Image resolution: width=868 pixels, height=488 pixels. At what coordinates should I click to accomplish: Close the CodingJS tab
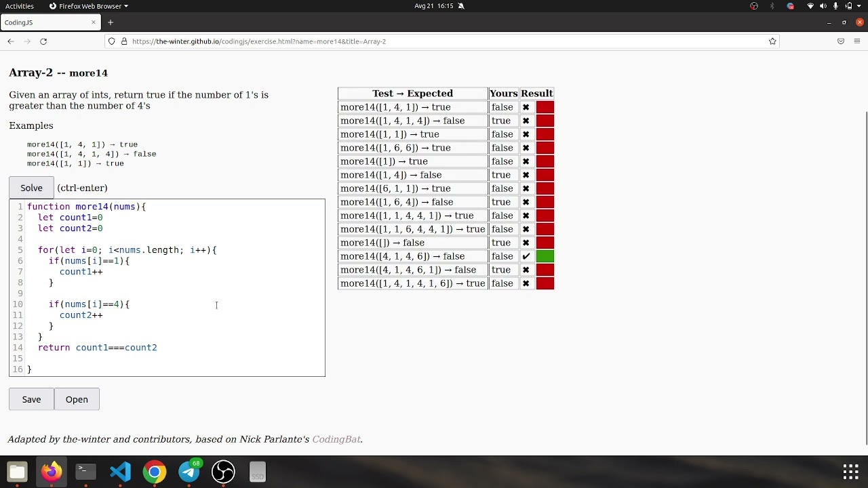pyautogui.click(x=94, y=22)
